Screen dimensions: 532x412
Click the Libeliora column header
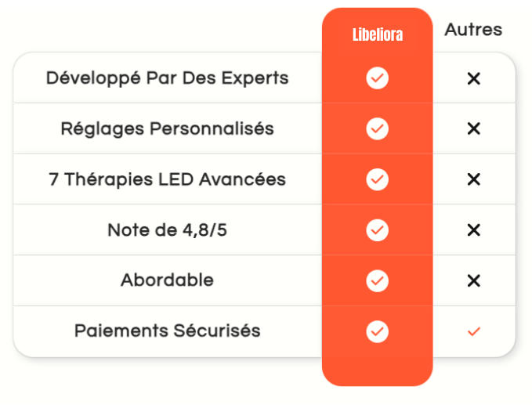[x=378, y=35]
